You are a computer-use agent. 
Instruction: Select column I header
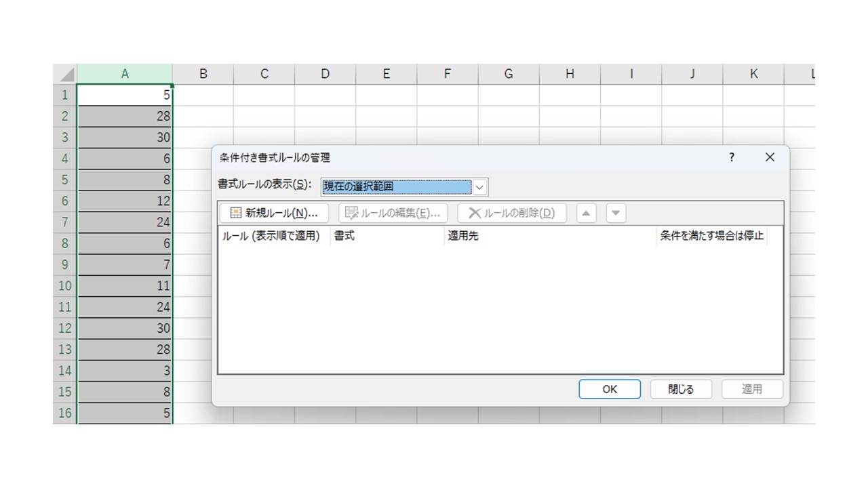tap(631, 74)
